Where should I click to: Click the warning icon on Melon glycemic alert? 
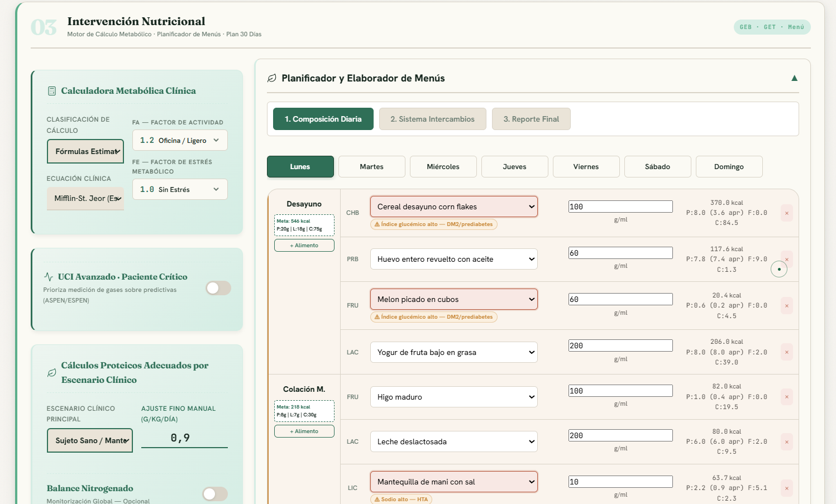click(377, 317)
